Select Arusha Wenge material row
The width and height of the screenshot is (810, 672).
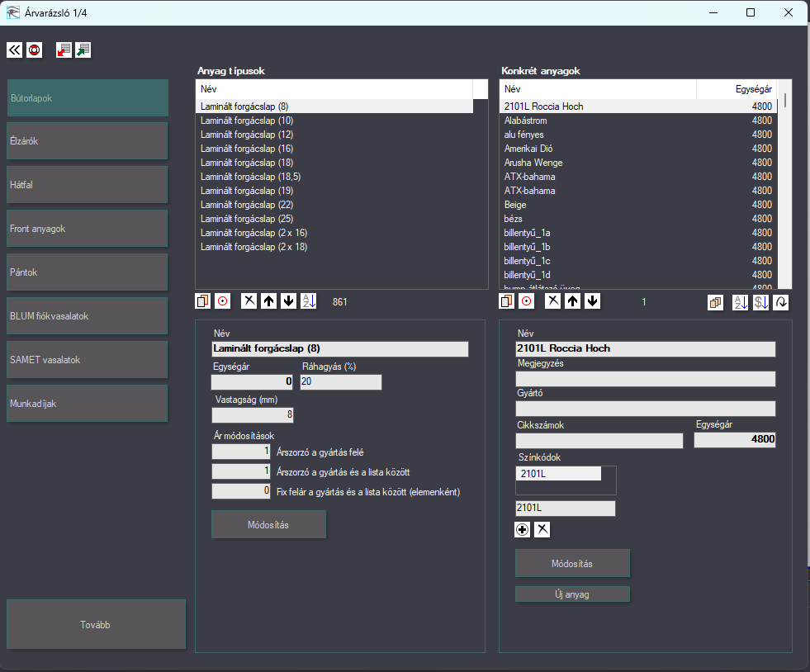[638, 162]
